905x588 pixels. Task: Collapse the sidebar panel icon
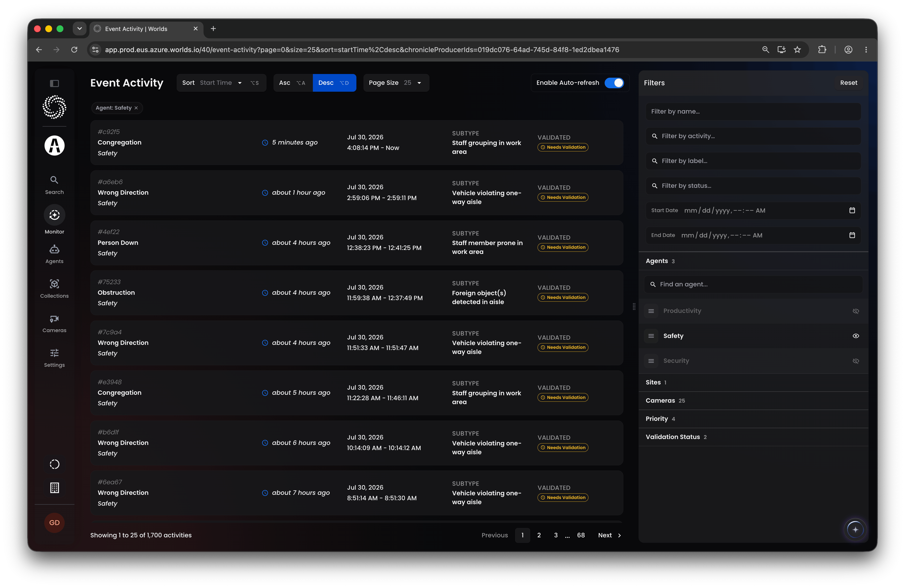click(54, 83)
